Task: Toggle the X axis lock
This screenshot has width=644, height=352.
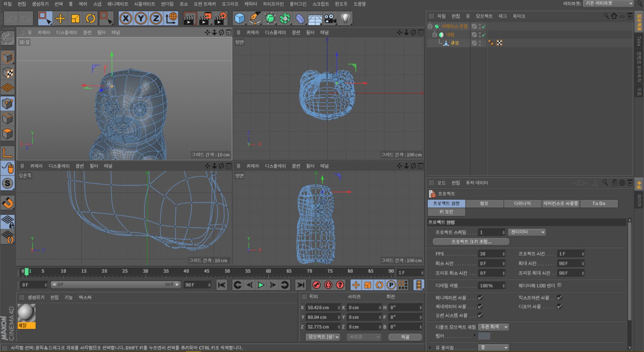Action: [x=126, y=18]
